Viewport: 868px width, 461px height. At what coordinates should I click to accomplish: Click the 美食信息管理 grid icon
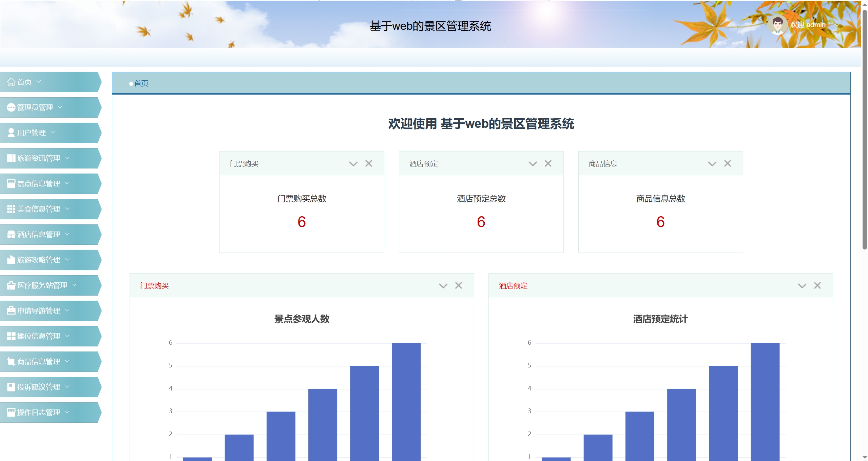(x=11, y=209)
